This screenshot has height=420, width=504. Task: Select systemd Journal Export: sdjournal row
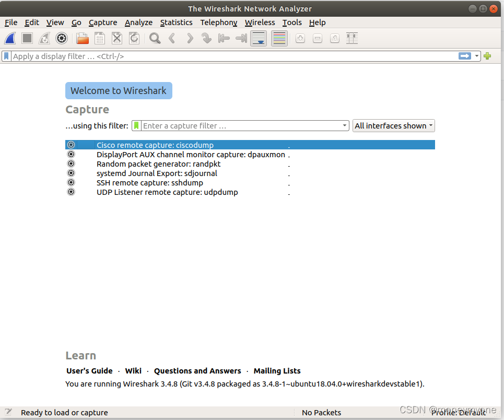pos(250,173)
